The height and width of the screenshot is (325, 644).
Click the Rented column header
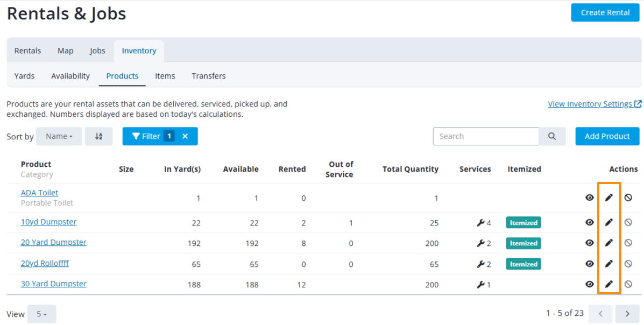(292, 169)
